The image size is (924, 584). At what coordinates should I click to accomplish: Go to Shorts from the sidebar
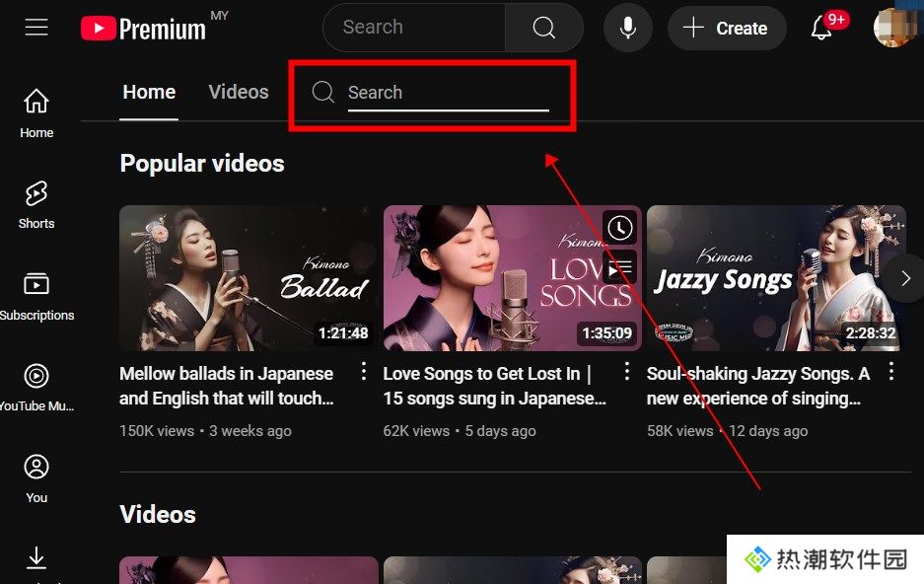[x=36, y=204]
